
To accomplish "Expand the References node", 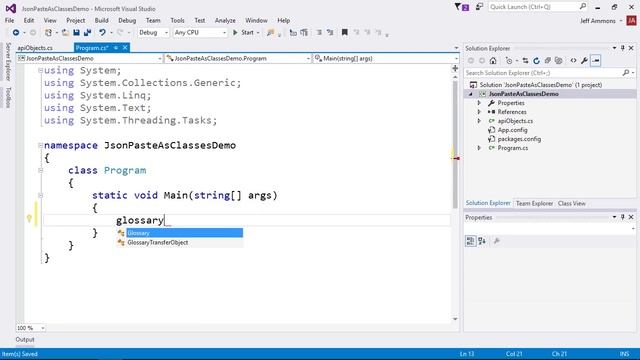I will [479, 112].
